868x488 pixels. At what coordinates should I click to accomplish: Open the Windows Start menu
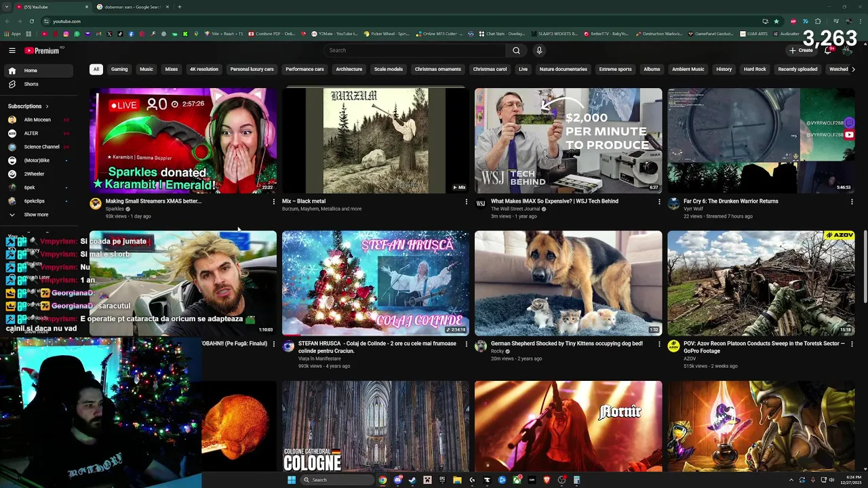click(292, 480)
